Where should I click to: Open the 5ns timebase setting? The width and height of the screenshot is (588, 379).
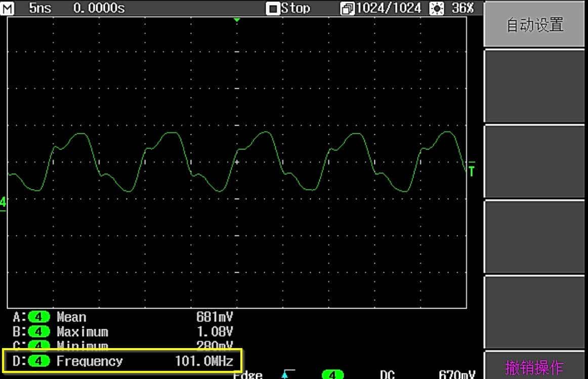pos(40,8)
